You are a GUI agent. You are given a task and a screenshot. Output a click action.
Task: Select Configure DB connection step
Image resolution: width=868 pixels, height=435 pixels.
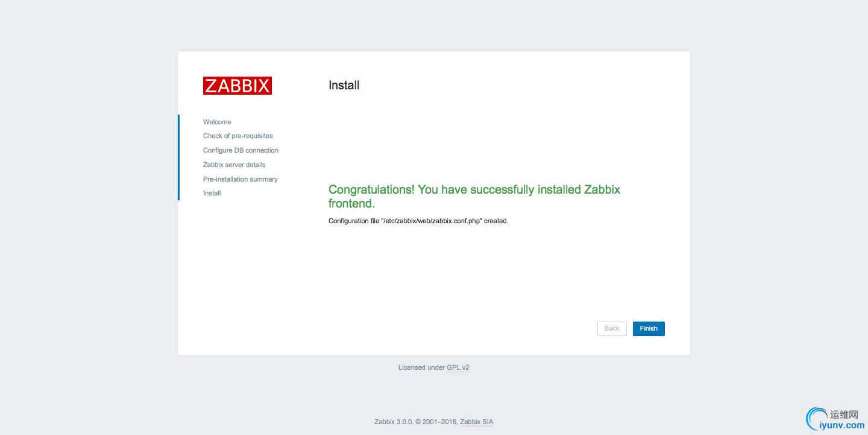coord(241,150)
